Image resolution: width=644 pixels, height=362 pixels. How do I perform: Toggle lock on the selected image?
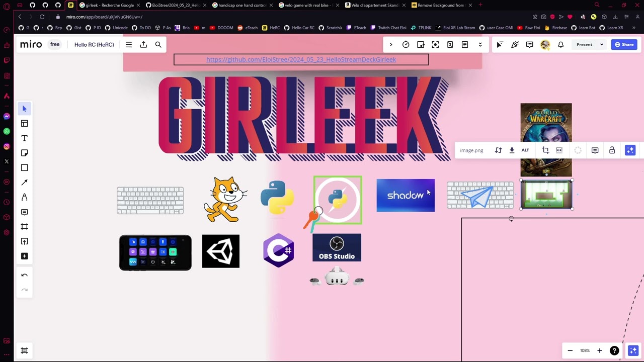pyautogui.click(x=612, y=150)
